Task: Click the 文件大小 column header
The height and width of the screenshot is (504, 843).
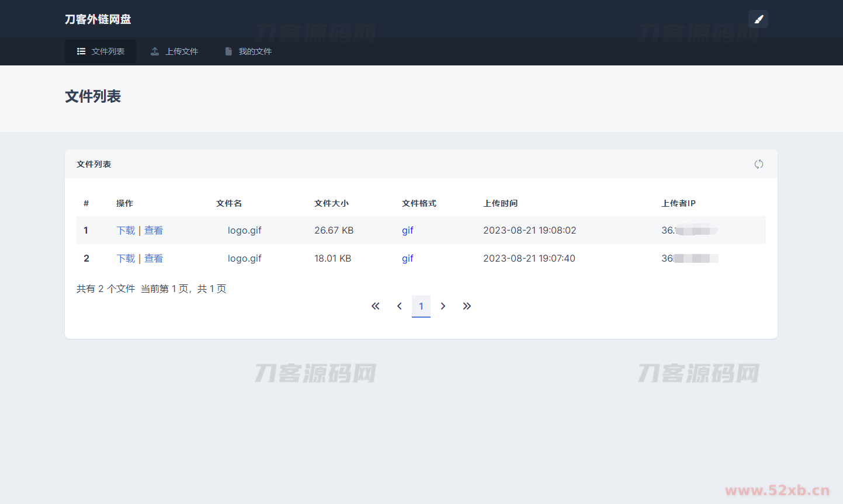Action: pyautogui.click(x=331, y=203)
